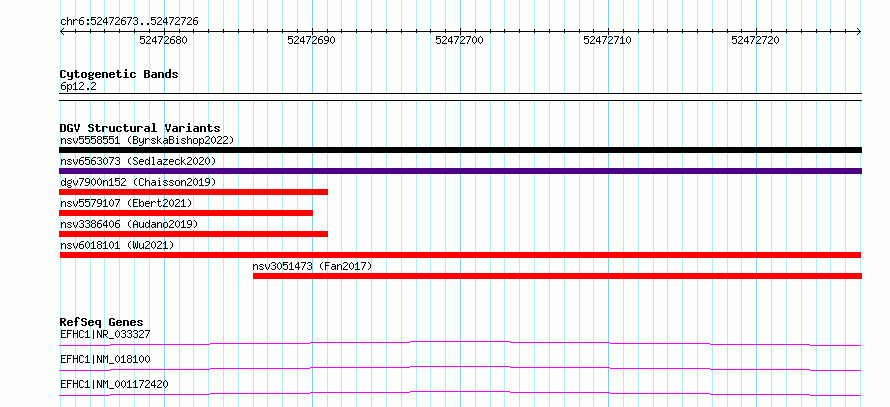Click ruler position 52472680
Screen dimensions: 890x407
[163, 40]
